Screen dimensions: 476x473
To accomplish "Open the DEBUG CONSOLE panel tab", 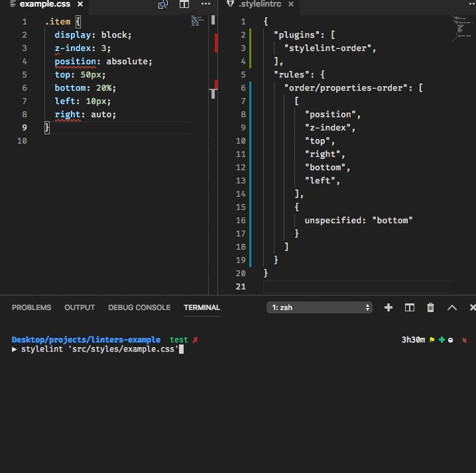I will 139,307.
